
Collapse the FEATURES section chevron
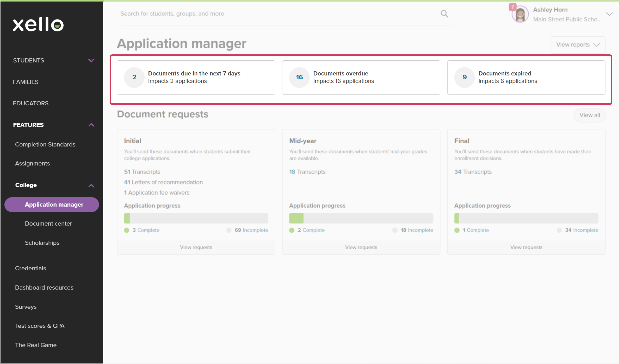click(x=91, y=125)
